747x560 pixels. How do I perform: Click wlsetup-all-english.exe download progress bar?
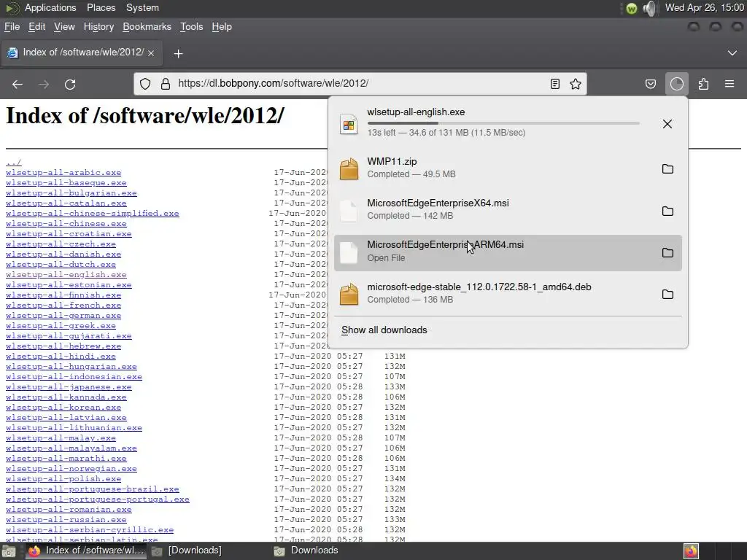[503, 123]
